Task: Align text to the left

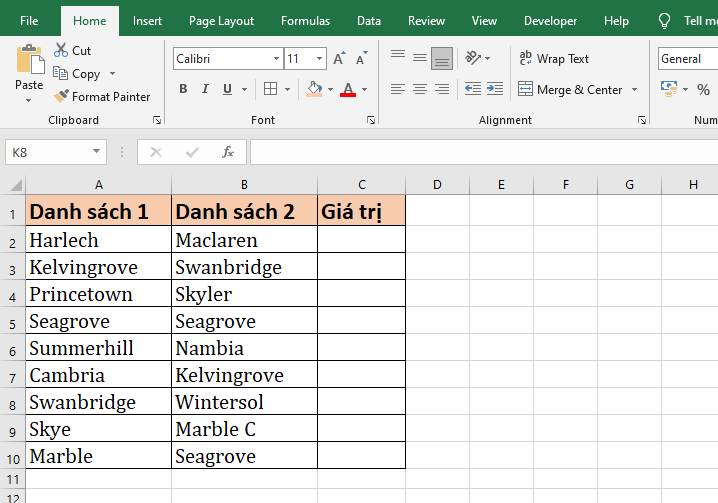Action: click(x=397, y=89)
